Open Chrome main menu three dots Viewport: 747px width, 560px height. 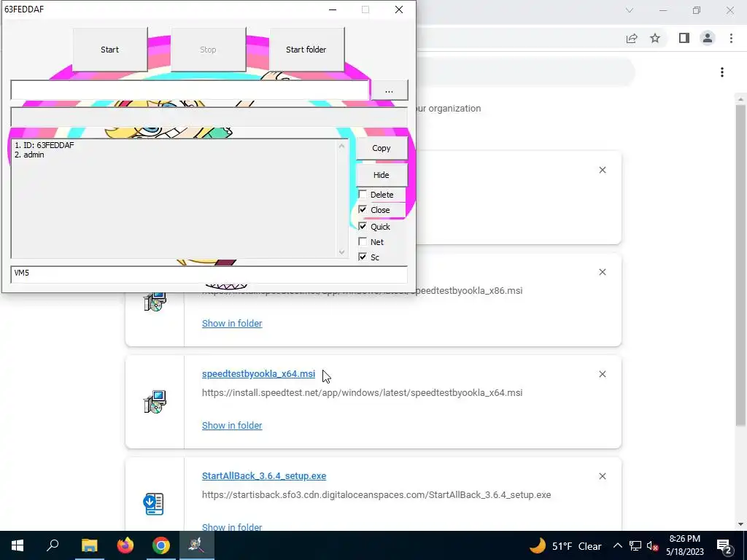[731, 38]
